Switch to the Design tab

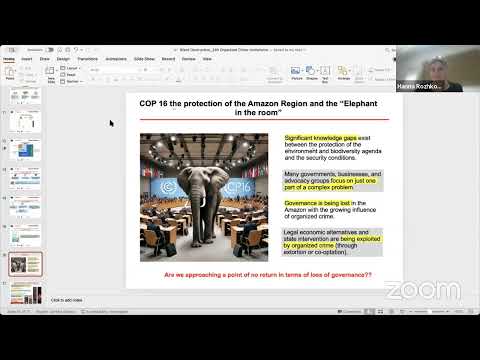[x=63, y=59]
